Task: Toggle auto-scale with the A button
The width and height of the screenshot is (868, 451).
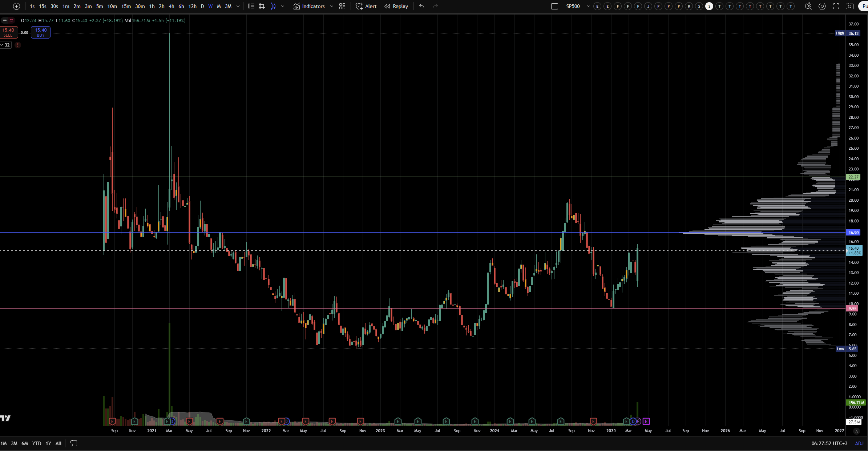Action: point(856,431)
